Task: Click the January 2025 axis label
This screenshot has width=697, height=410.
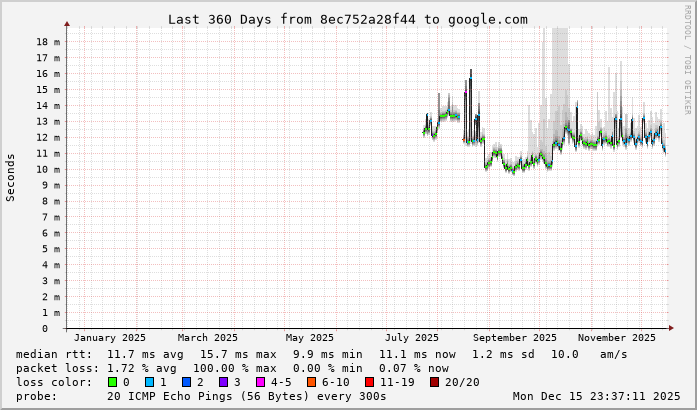Action: click(x=110, y=338)
